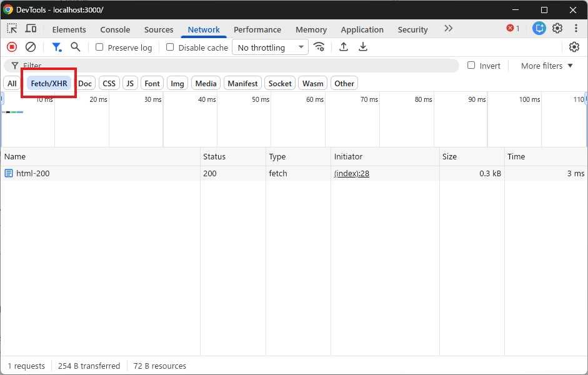Toggle the Fetch/XHR filter chip
This screenshot has width=588, height=375.
coord(49,83)
